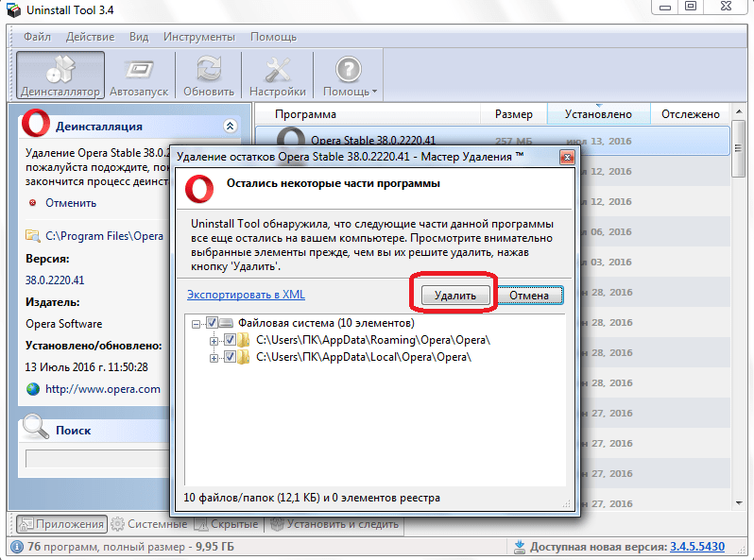Maximize the Uninstall Tool window
Image resolution: width=754 pixels, height=560 pixels.
click(691, 7)
